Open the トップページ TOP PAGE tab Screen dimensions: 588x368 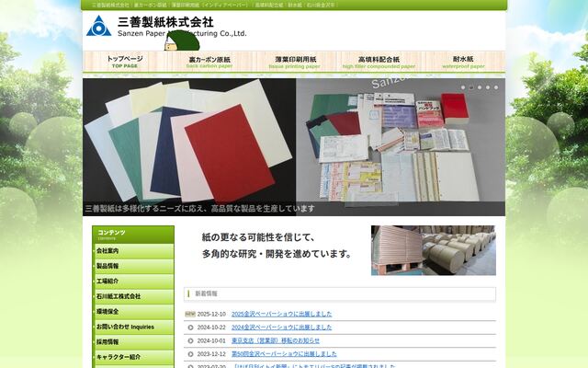click(125, 62)
